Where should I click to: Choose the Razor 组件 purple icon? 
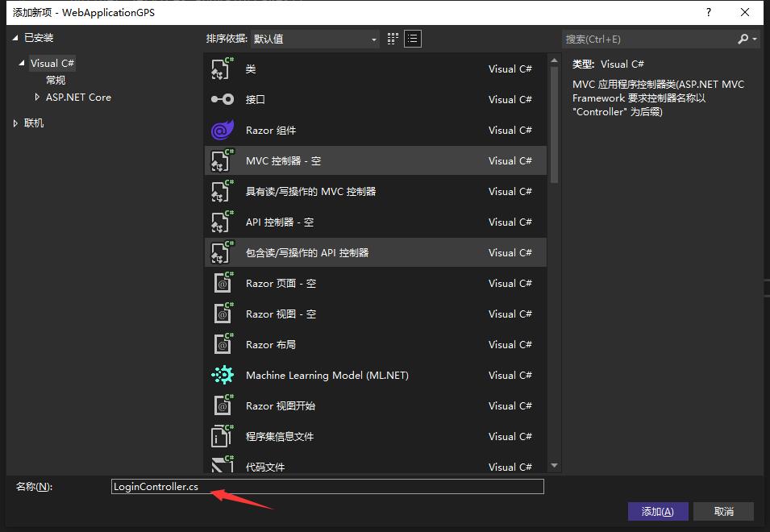tap(222, 131)
